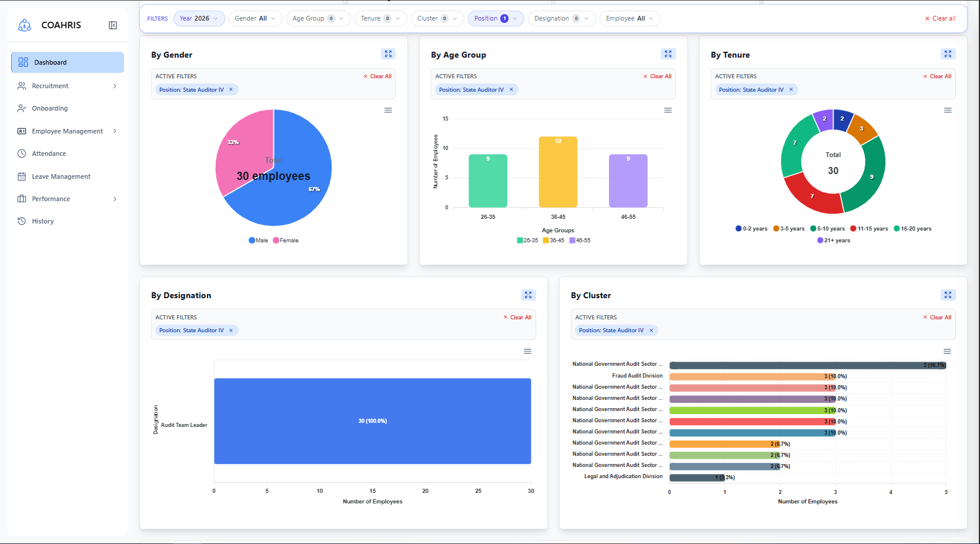Remove Position filter chip in By Gender
980x544 pixels.
click(x=231, y=90)
